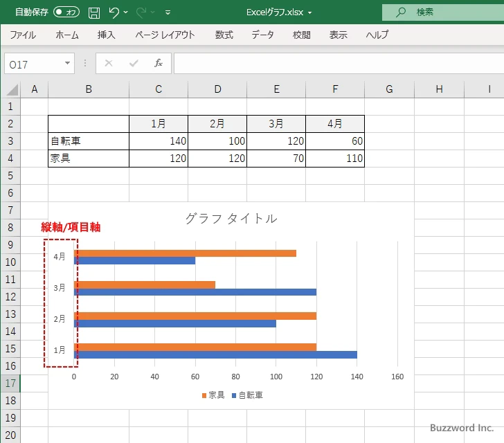This screenshot has height=443, width=504.
Task: Open the ページ レイアウト tab
Action: (165, 35)
